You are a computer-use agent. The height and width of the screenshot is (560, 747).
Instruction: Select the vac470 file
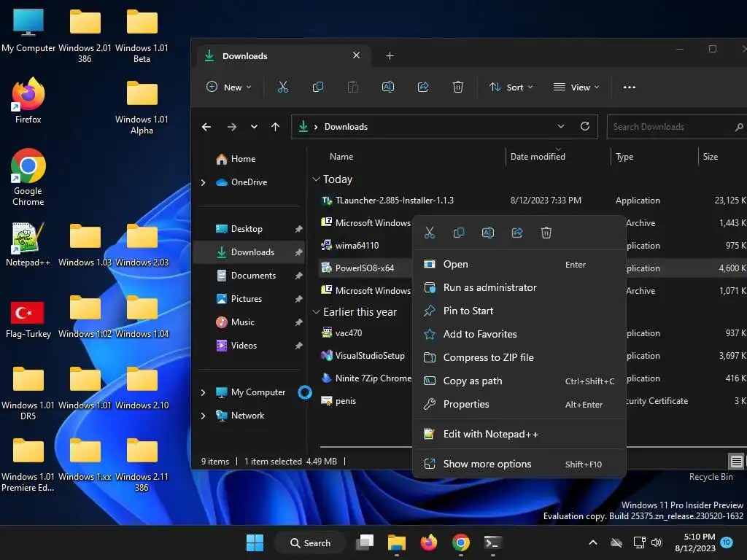pos(348,333)
